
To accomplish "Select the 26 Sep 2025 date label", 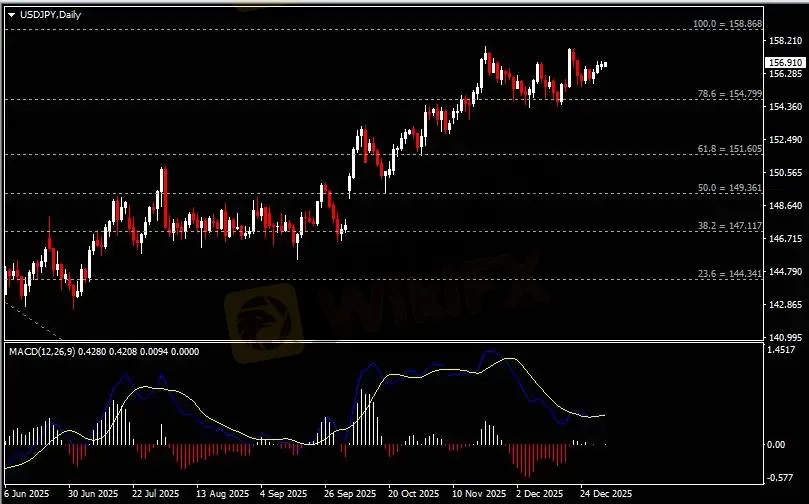I will (x=347, y=494).
